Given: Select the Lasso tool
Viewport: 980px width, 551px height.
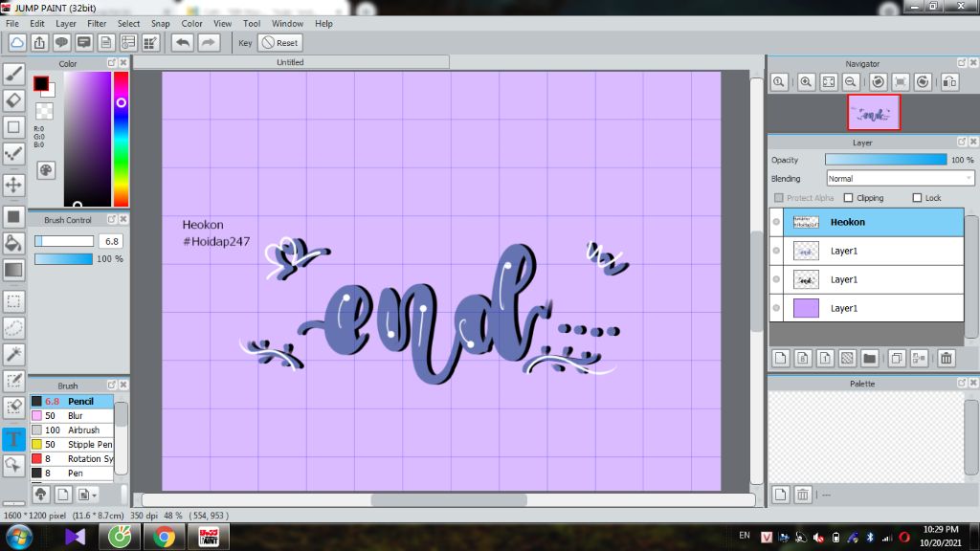Looking at the screenshot, I should tap(13, 328).
